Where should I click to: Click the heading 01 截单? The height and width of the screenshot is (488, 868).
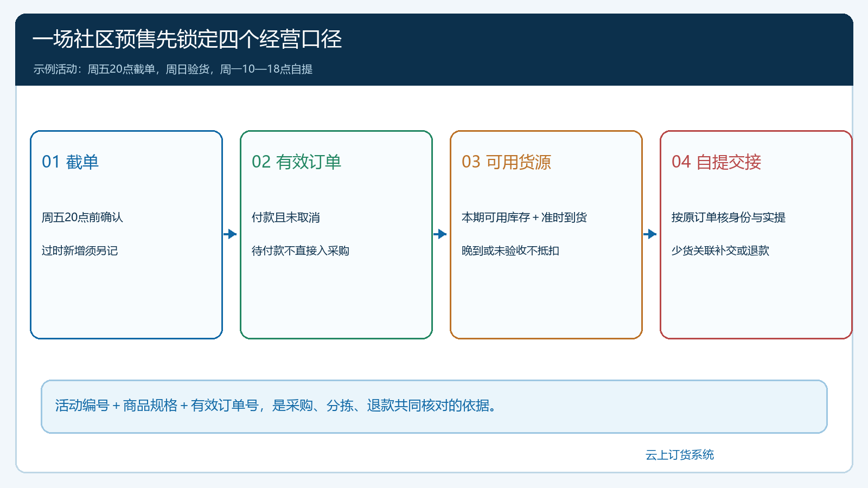pos(70,162)
